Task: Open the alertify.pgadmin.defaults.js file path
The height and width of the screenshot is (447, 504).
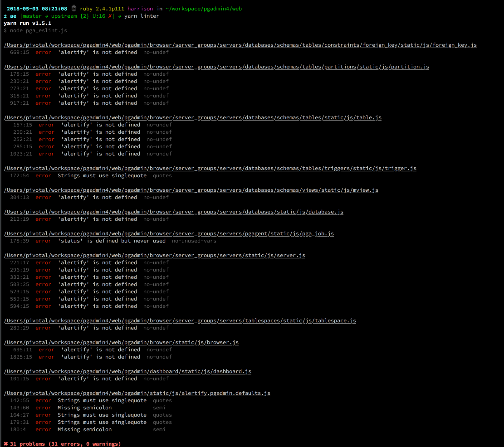Action: pyautogui.click(x=137, y=393)
